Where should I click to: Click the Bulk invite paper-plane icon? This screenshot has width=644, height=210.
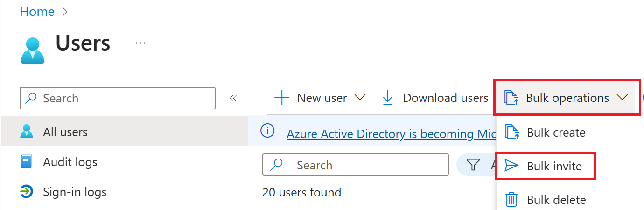512,166
